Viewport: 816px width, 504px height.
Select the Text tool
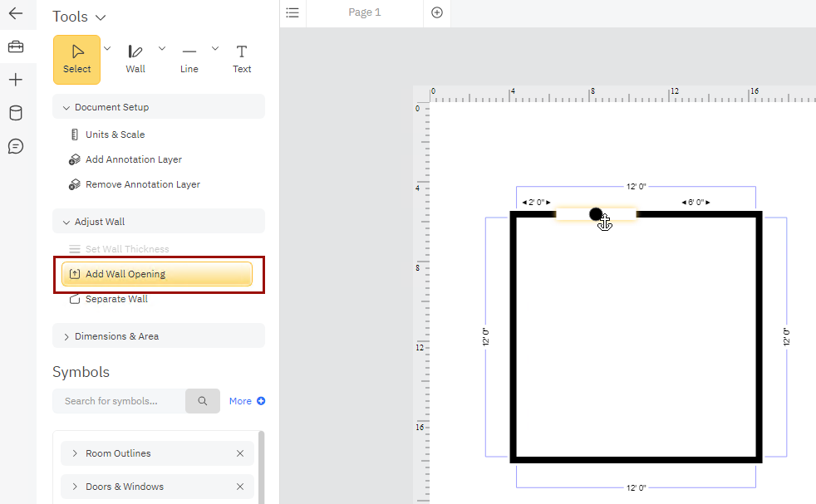click(x=242, y=59)
